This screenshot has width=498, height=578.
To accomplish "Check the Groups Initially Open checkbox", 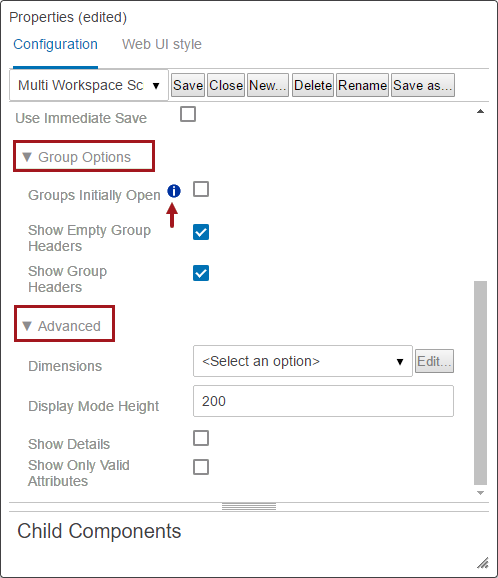I will click(x=201, y=189).
